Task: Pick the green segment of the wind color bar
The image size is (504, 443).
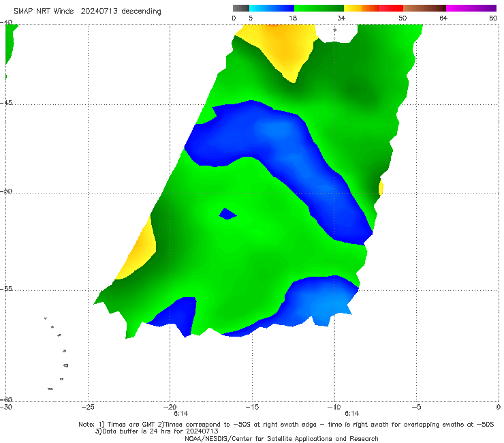Action: pos(319,8)
